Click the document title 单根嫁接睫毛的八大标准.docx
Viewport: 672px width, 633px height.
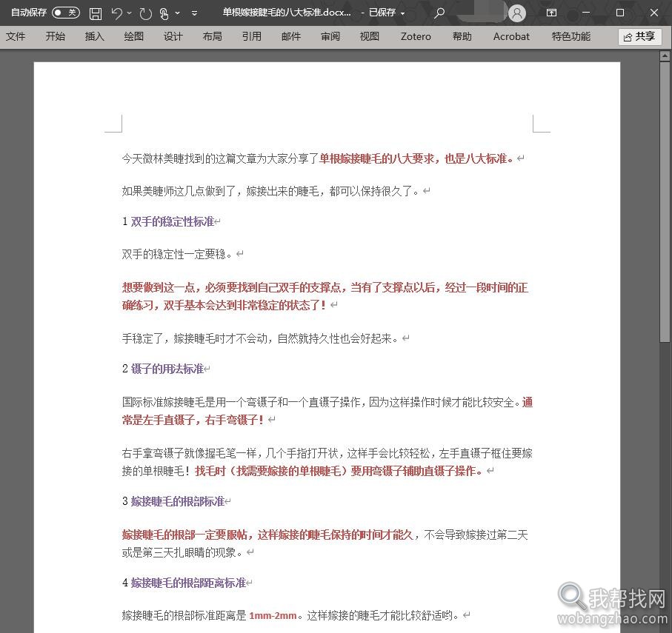coord(286,13)
